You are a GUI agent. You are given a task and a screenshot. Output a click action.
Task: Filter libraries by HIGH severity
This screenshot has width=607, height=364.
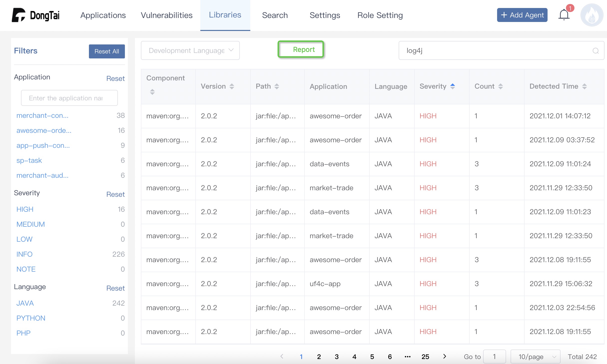coord(25,209)
